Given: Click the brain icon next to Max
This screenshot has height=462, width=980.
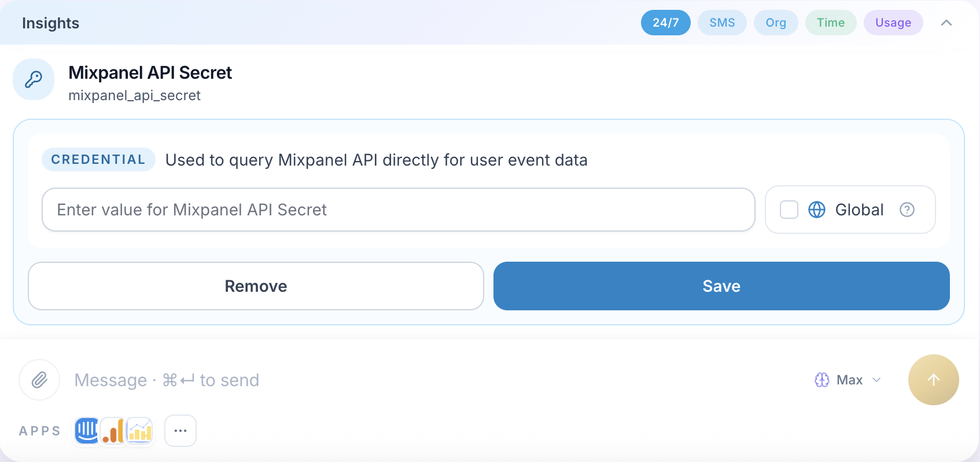Looking at the screenshot, I should pyautogui.click(x=821, y=380).
